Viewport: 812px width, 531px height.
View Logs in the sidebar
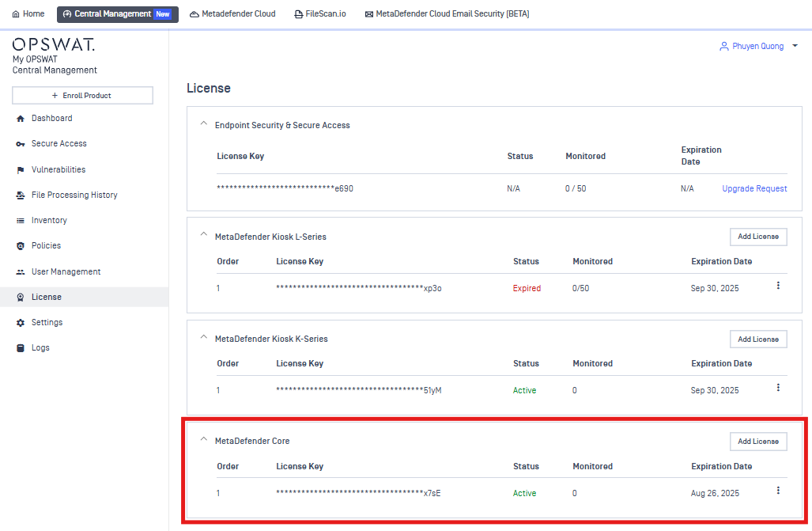(x=84, y=348)
